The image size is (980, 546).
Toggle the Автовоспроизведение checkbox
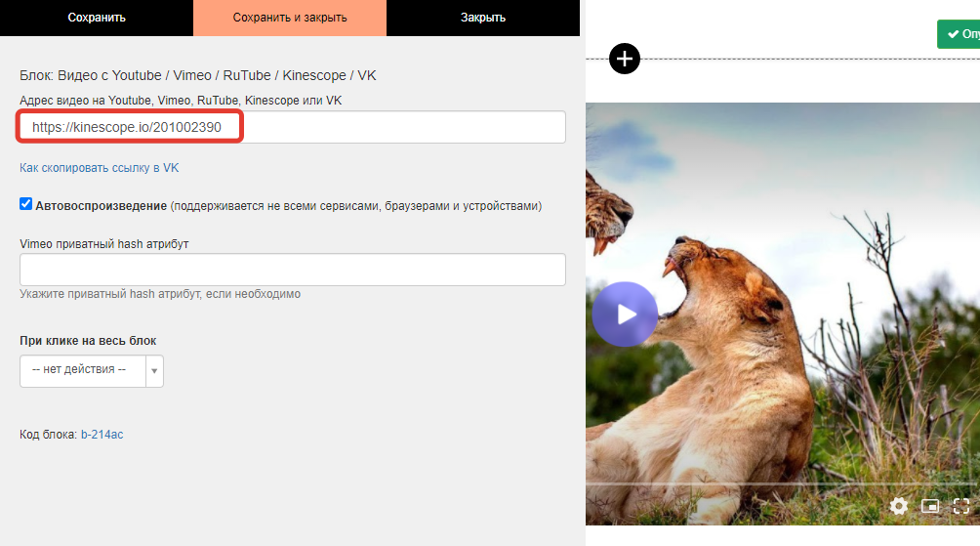pos(26,205)
